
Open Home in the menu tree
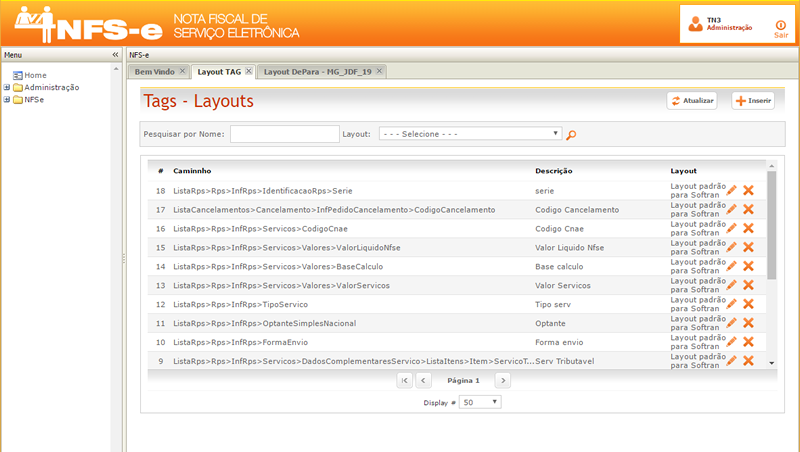coord(35,75)
